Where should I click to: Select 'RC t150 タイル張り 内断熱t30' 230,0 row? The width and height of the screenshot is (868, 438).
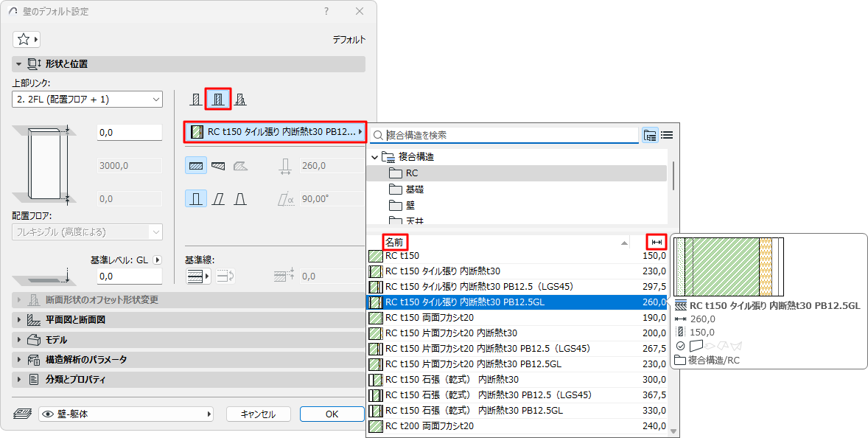pos(517,271)
